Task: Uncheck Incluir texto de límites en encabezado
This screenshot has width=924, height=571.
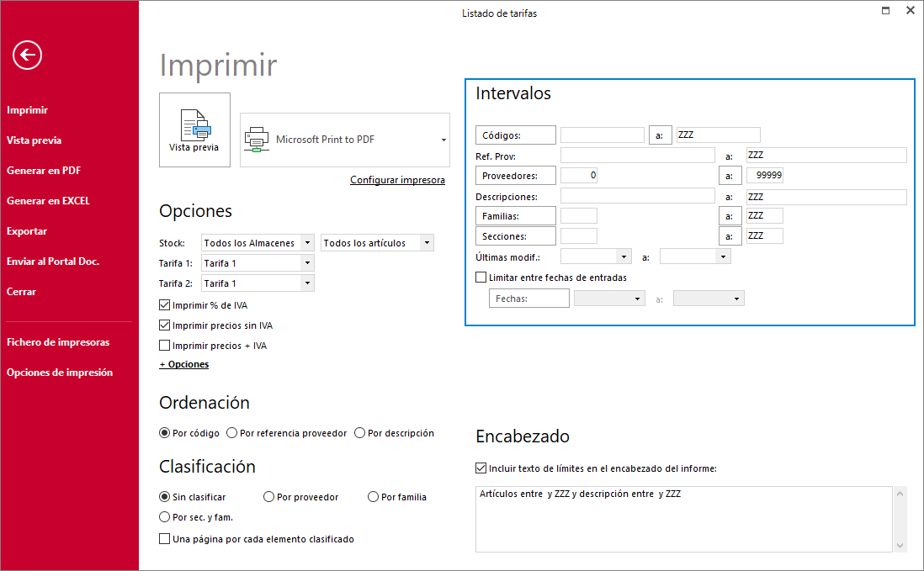Action: [481, 468]
